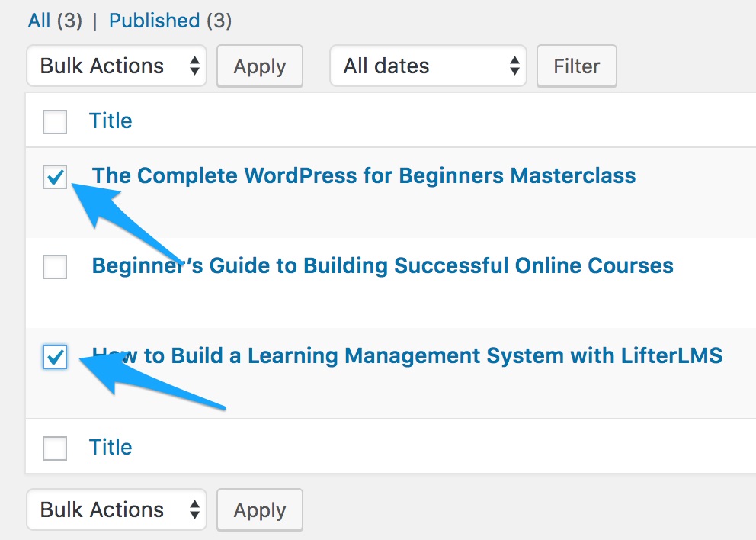Tick the footer select-all checkbox
This screenshot has height=540, width=756.
pyautogui.click(x=55, y=448)
